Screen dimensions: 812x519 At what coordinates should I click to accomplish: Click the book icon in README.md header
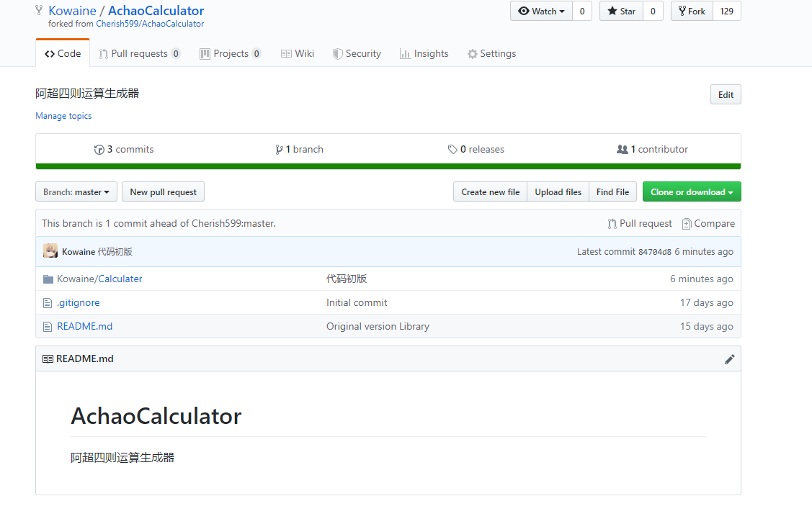coord(48,359)
